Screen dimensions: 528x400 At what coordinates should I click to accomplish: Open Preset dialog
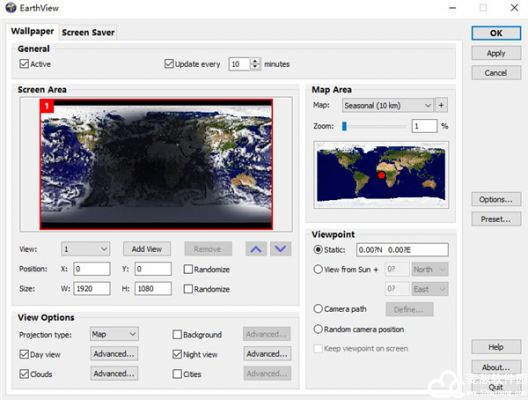point(496,219)
